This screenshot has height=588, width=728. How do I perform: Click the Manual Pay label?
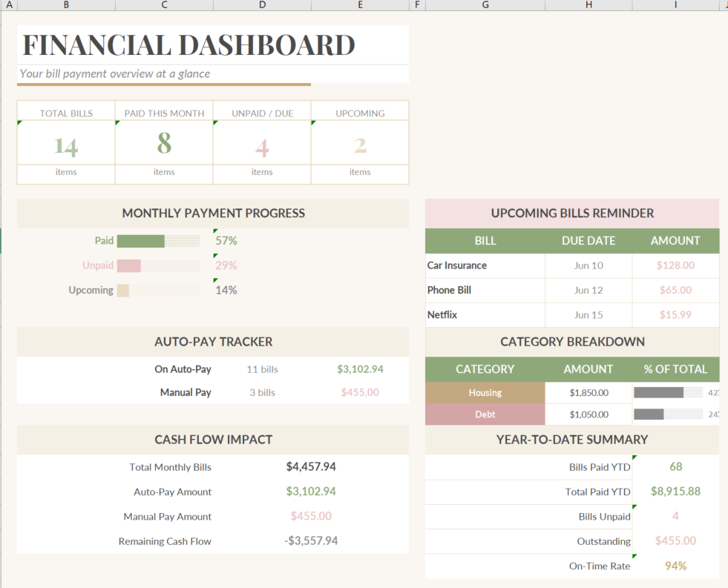point(186,392)
